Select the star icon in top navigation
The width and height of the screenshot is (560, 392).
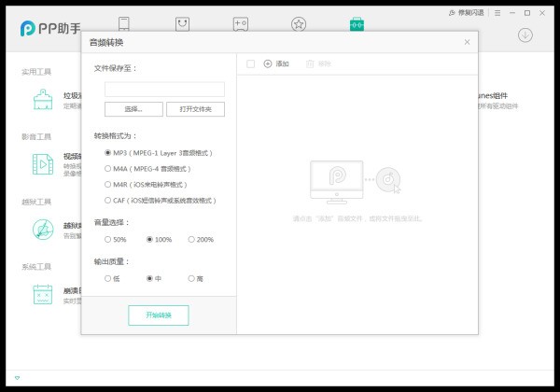[x=298, y=23]
